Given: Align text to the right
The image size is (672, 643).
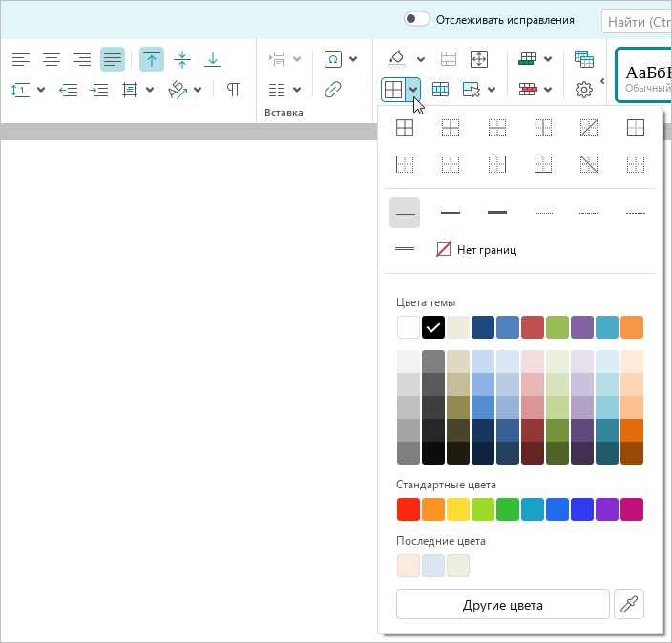Looking at the screenshot, I should tap(82, 59).
